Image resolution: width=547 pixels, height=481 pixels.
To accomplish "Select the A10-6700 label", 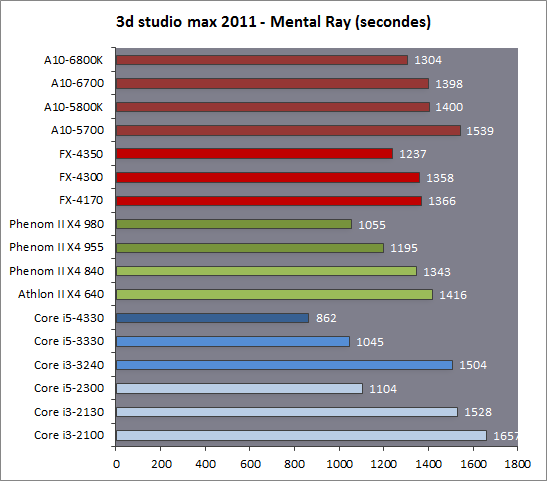I will coord(77,83).
